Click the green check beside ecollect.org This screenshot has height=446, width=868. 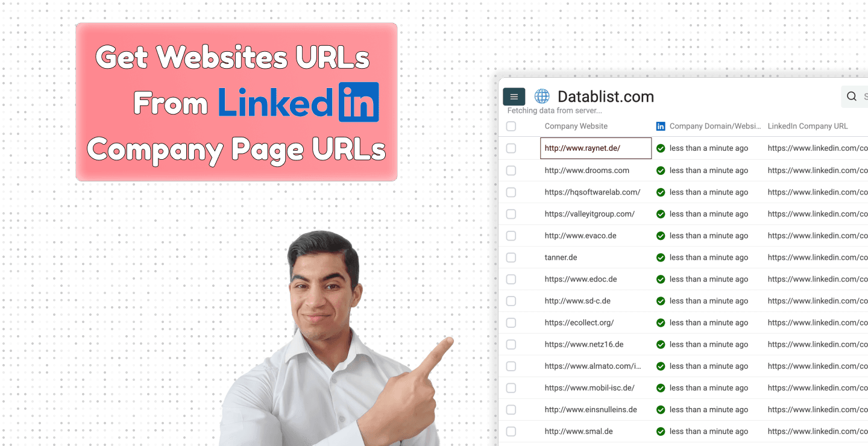point(660,322)
